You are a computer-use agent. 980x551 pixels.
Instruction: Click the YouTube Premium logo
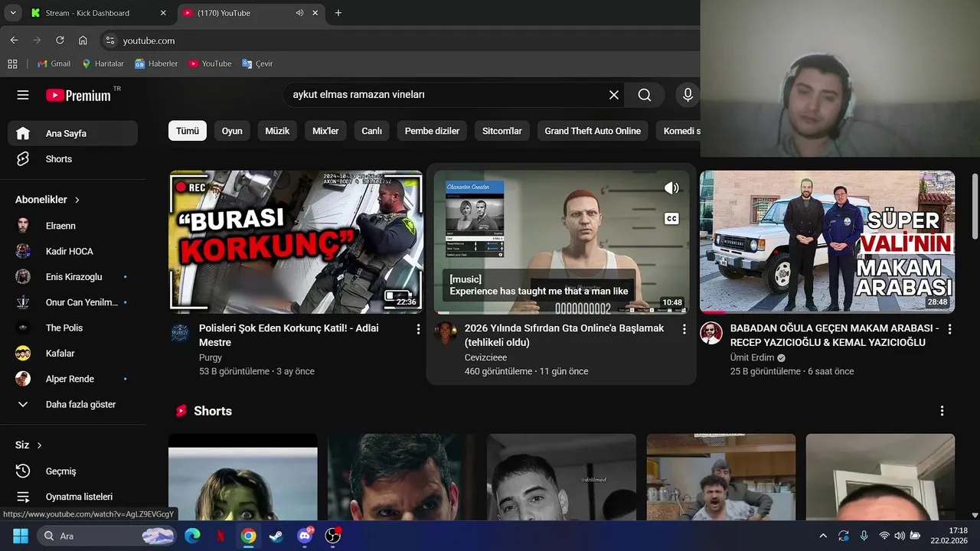[x=78, y=96]
